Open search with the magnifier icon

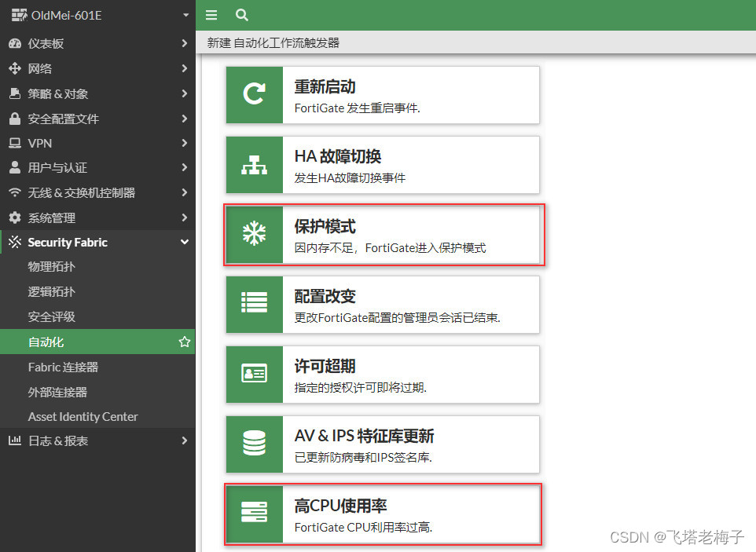click(242, 15)
